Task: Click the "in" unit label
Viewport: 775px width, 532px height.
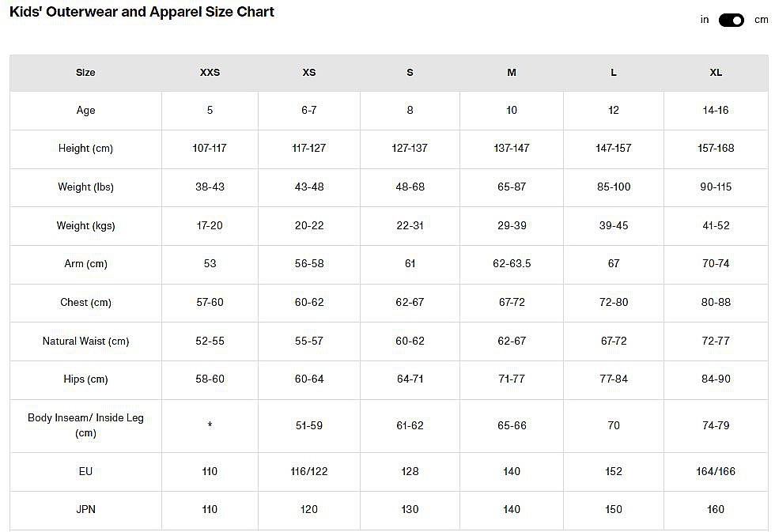Action: click(704, 20)
